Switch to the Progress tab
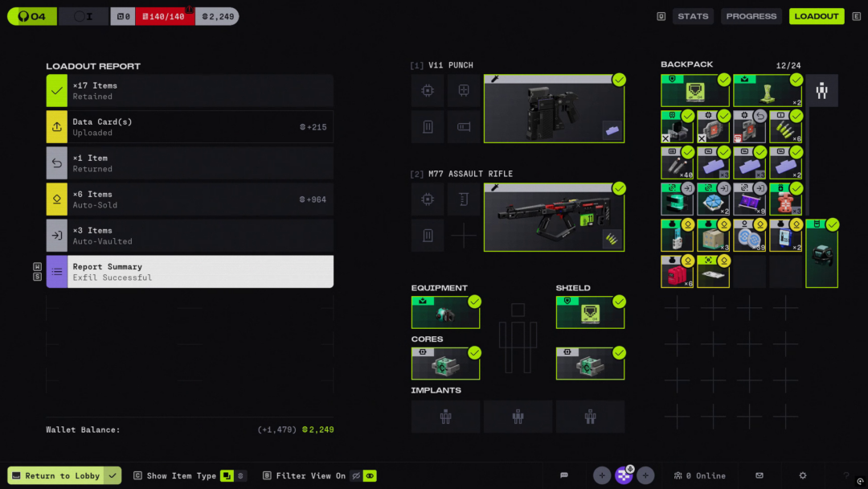This screenshot has width=868, height=489. point(751,16)
